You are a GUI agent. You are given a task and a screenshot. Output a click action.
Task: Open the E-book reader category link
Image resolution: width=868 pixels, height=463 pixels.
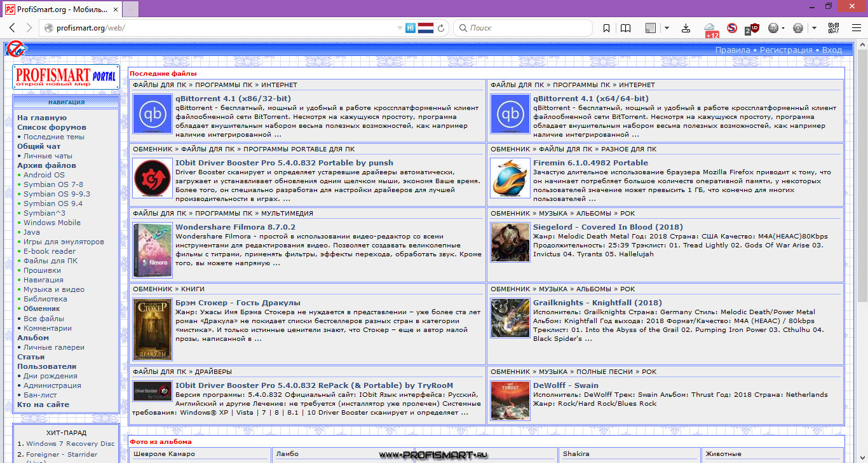click(50, 251)
